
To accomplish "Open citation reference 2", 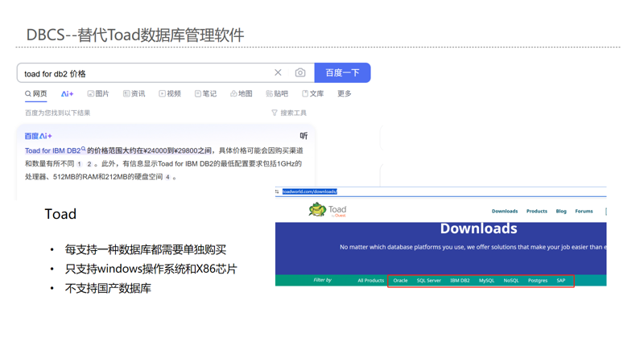I will pyautogui.click(x=89, y=164).
